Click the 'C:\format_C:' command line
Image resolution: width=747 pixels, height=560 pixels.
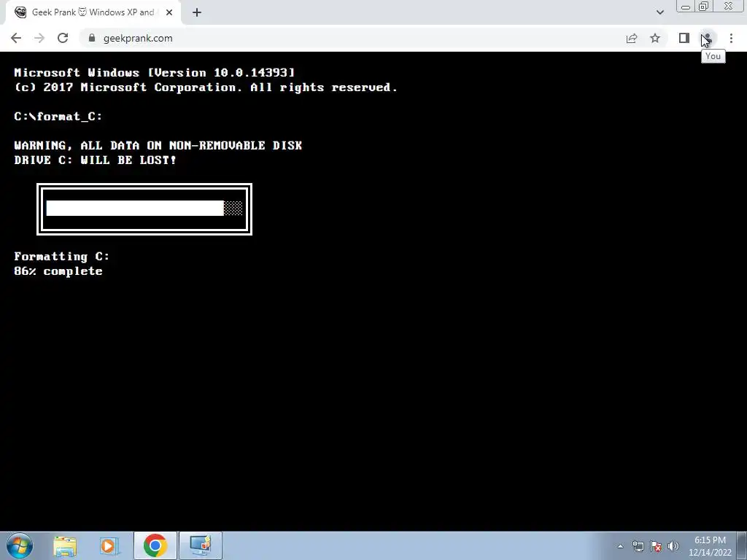(x=58, y=117)
